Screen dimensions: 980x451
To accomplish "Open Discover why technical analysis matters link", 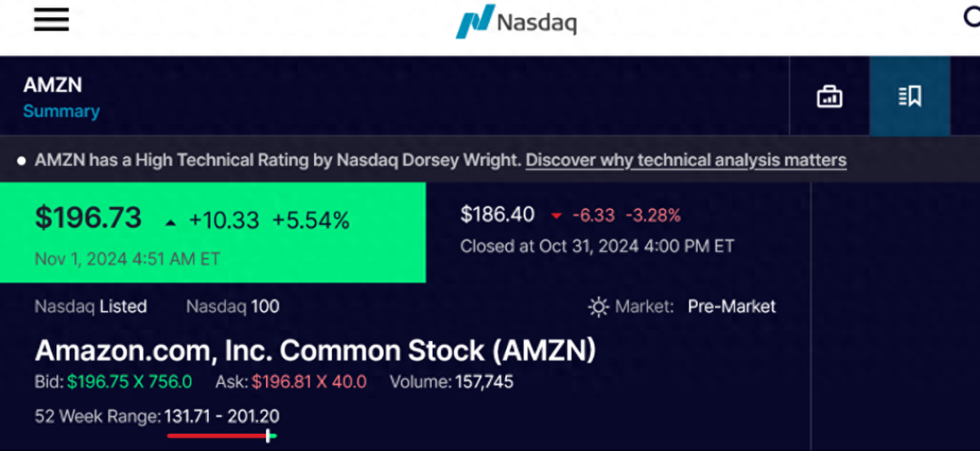I will pyautogui.click(x=686, y=161).
